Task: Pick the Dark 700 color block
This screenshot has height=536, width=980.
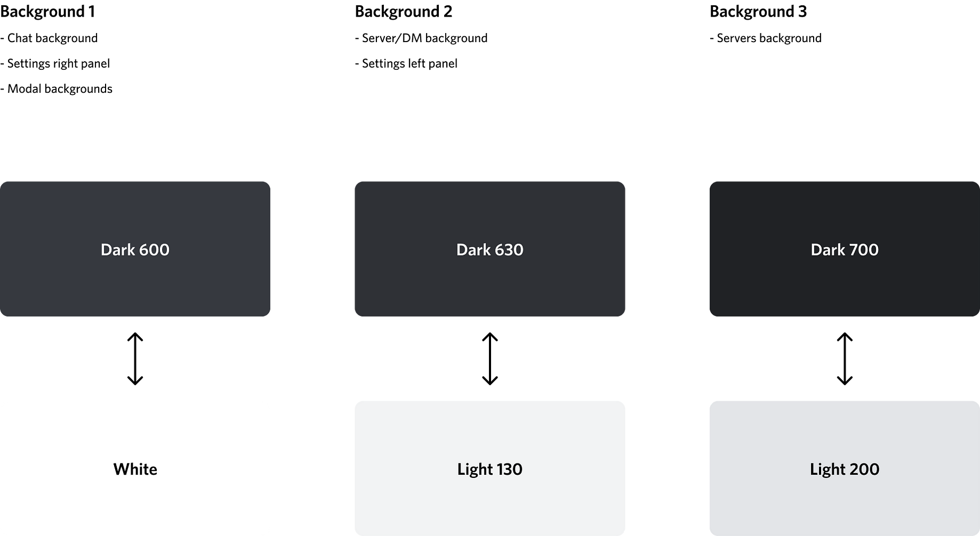Action: (x=845, y=249)
